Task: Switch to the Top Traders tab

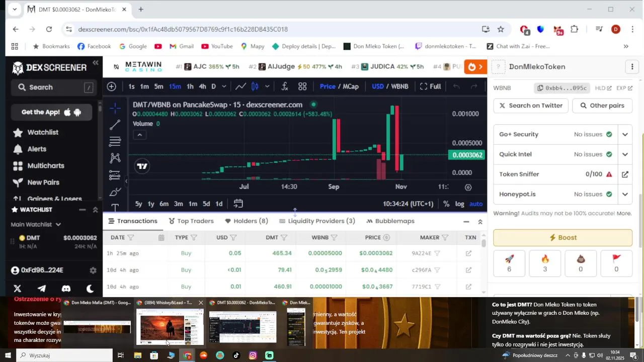Action: point(191,221)
